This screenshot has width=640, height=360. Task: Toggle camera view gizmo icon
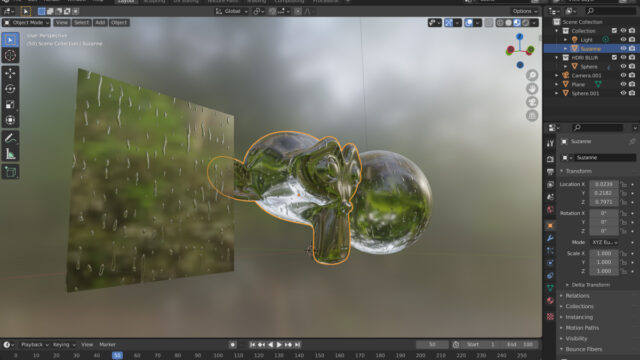point(532,102)
